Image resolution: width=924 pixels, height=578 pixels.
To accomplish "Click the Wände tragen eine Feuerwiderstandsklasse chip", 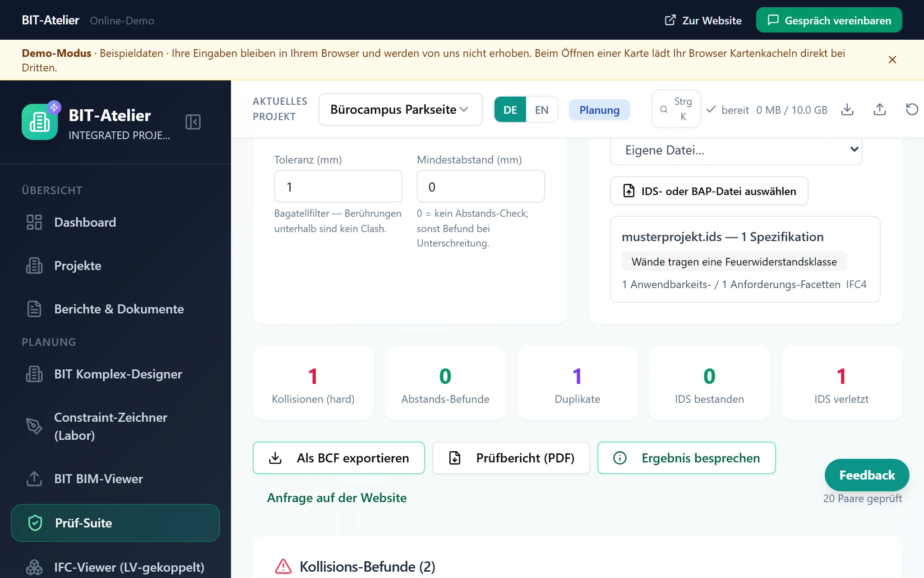I will click(x=734, y=261).
